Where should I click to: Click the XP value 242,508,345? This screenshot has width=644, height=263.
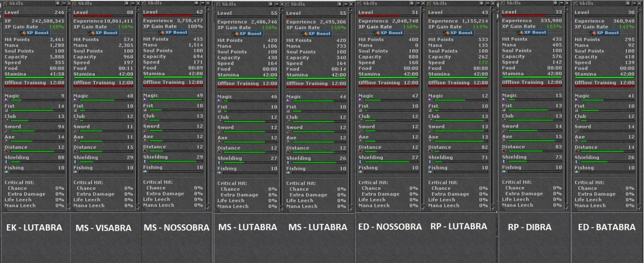(48, 21)
